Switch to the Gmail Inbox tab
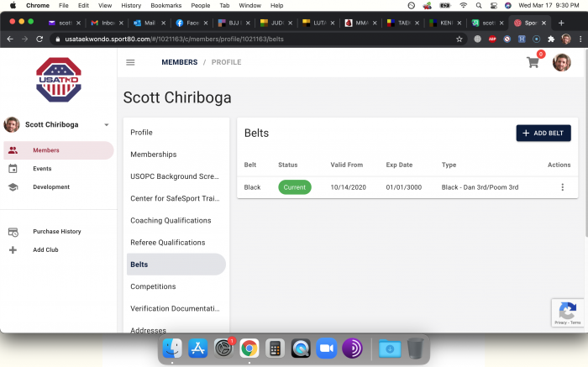588x367 pixels. click(x=107, y=23)
